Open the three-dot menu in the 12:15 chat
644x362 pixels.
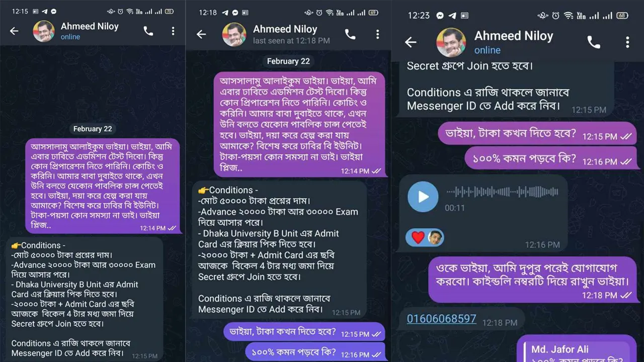[x=173, y=31]
